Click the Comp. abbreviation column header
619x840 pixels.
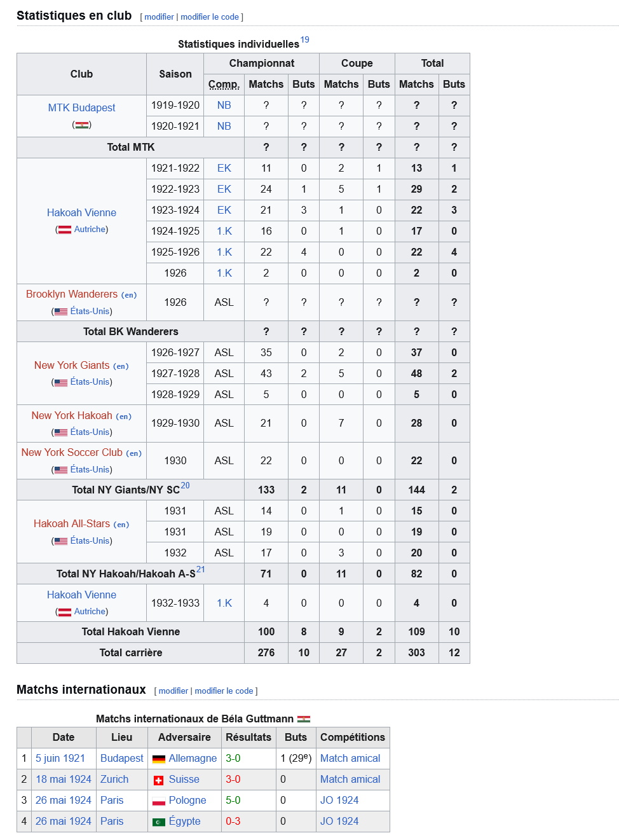[224, 84]
